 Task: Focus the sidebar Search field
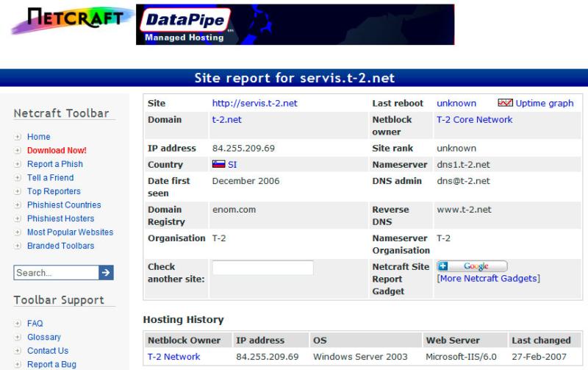pos(55,273)
